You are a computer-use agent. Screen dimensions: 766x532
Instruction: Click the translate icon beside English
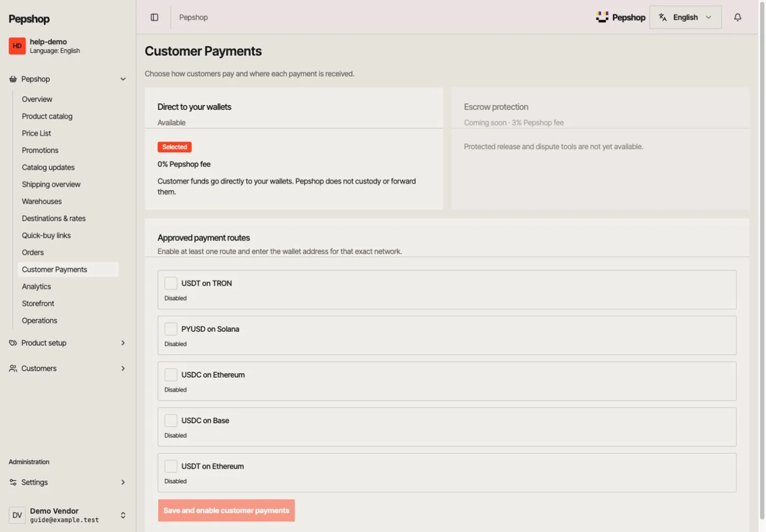(663, 18)
